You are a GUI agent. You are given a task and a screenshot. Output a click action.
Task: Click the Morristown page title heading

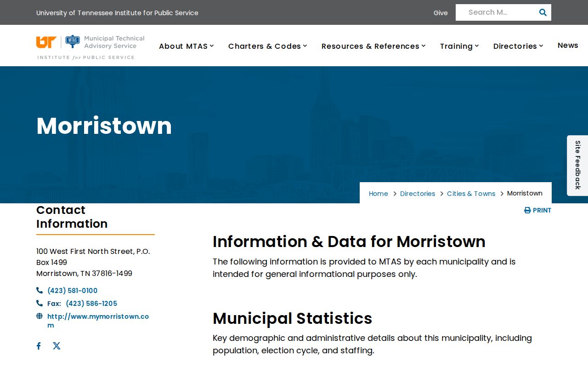click(104, 126)
